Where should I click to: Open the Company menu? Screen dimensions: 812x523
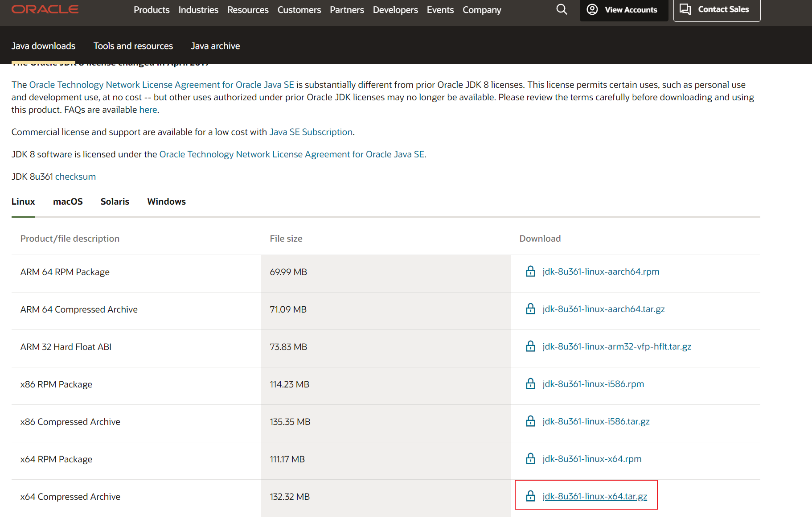click(482, 10)
